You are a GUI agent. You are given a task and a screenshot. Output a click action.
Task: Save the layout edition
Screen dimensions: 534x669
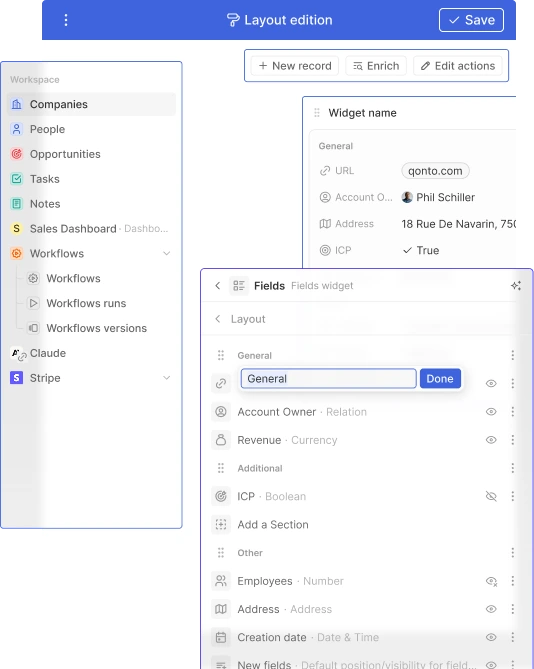pyautogui.click(x=471, y=20)
